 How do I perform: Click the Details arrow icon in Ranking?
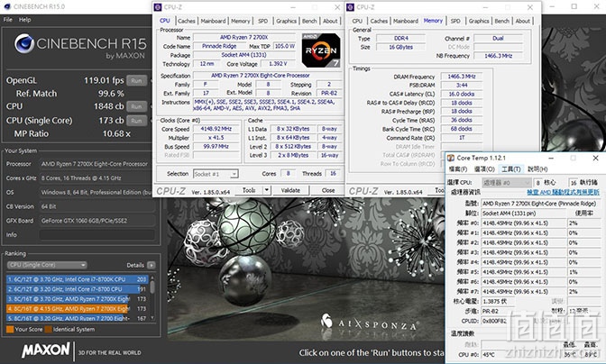click(x=151, y=265)
